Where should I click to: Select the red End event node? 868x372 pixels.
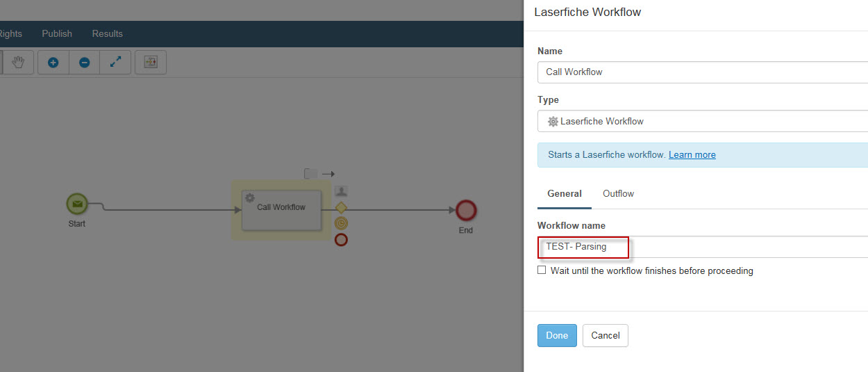(466, 210)
